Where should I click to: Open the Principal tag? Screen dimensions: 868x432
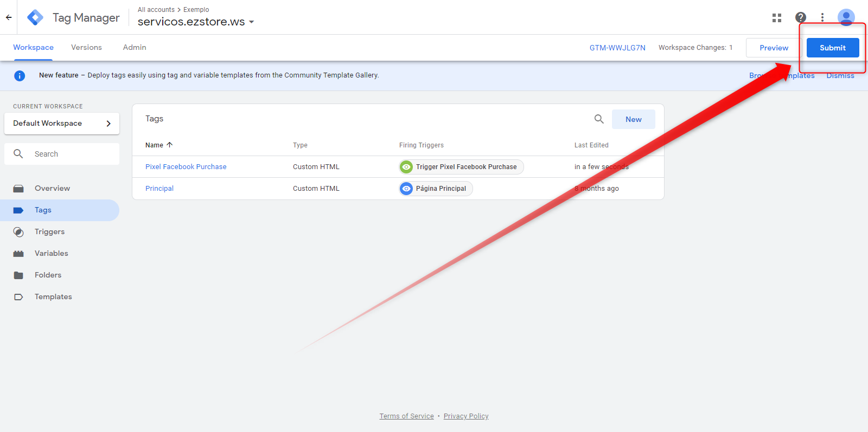coord(159,189)
